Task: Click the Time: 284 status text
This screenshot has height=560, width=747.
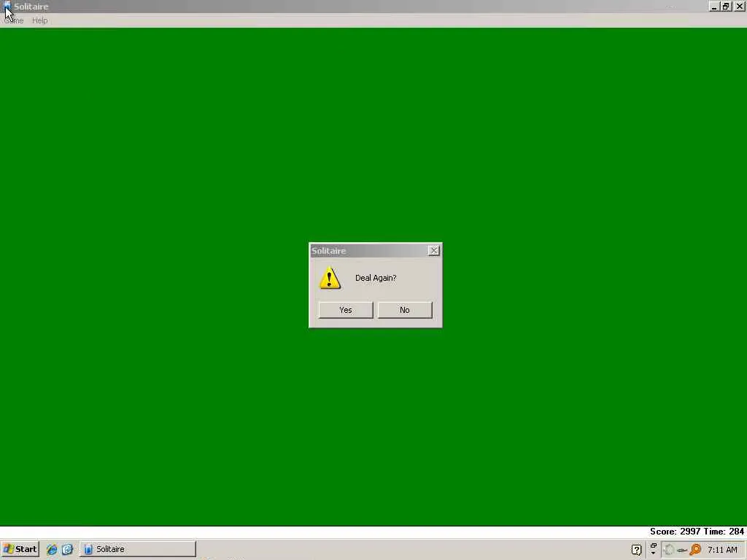Action: (723, 532)
